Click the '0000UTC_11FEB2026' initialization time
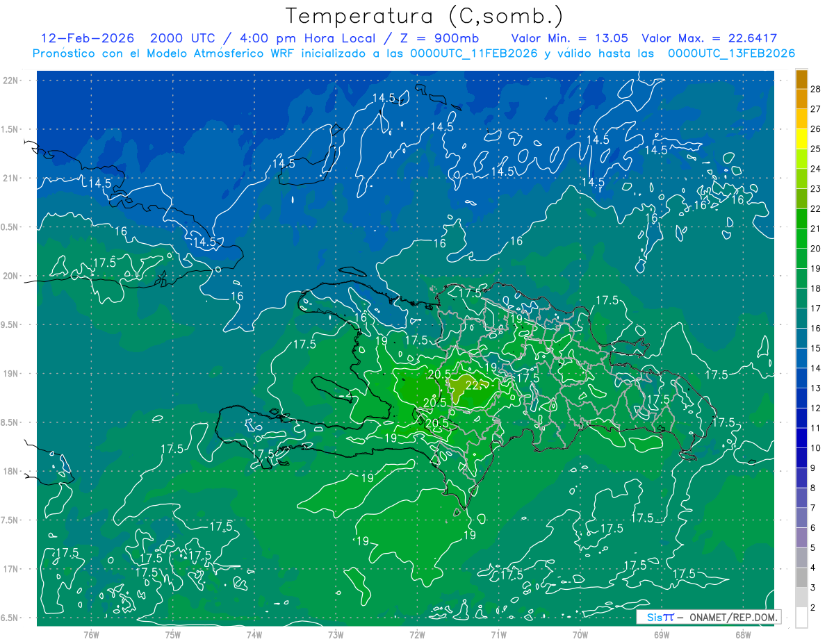 pyautogui.click(x=474, y=53)
